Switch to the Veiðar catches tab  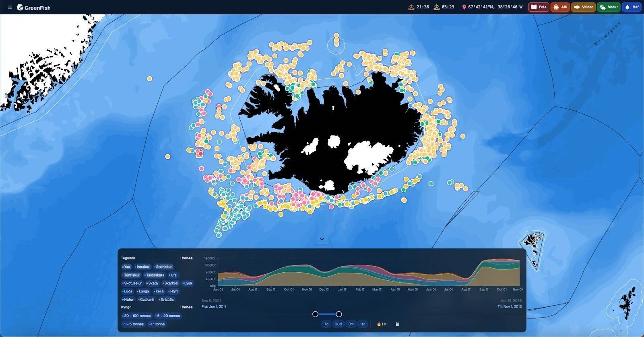583,7
